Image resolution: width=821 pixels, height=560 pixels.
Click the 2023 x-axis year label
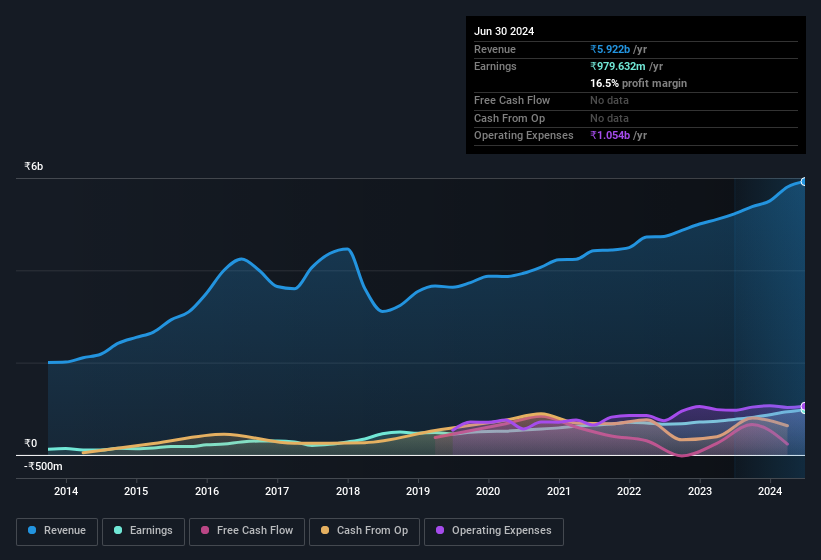700,491
